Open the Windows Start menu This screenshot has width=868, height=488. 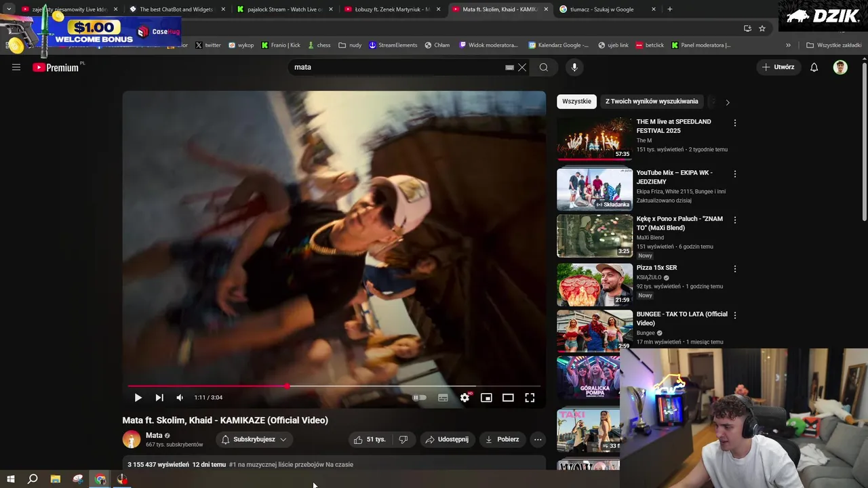[11, 479]
